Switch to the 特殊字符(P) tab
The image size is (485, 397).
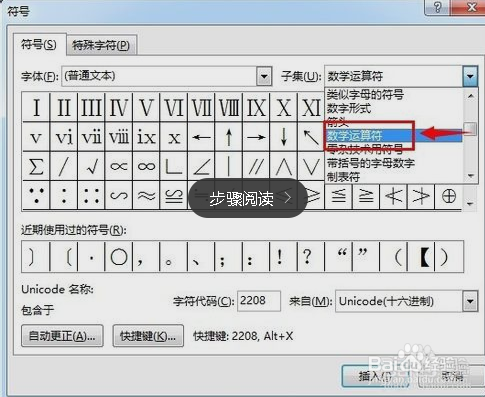[x=101, y=45]
